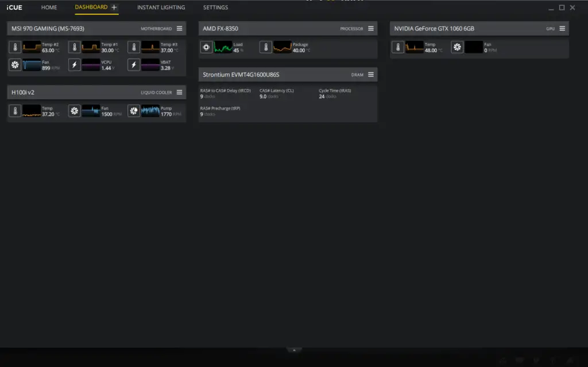The height and width of the screenshot is (367, 588).
Task: Click the VCPU purple voltage graph
Action: [x=91, y=65]
